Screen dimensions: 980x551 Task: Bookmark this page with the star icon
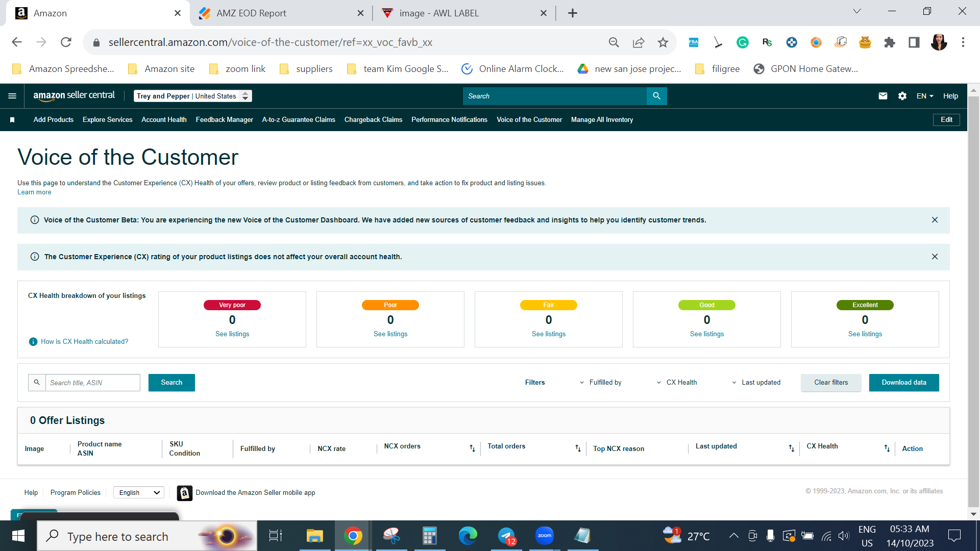coord(663,42)
